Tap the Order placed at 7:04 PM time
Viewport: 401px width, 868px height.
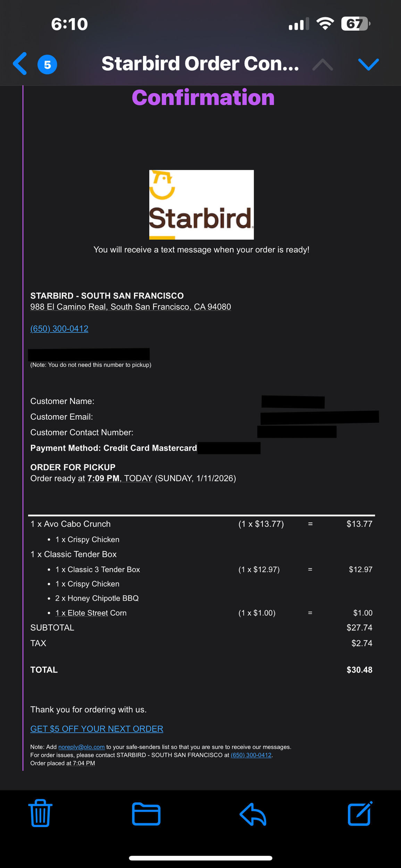pyautogui.click(x=84, y=763)
